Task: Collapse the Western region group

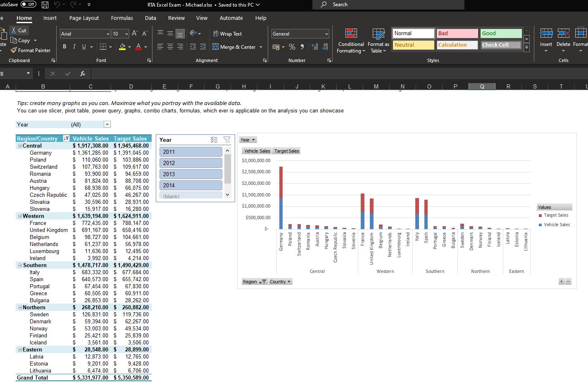Action: point(20,216)
